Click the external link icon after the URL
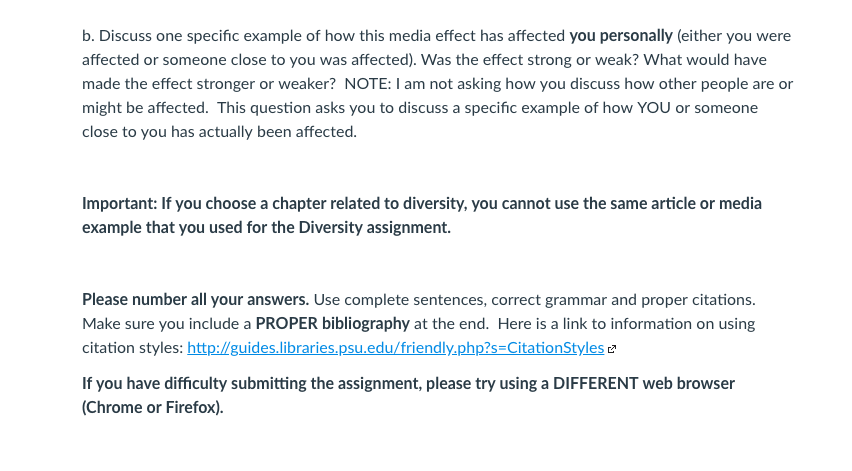Image resolution: width=852 pixels, height=471 pixels. [x=612, y=349]
